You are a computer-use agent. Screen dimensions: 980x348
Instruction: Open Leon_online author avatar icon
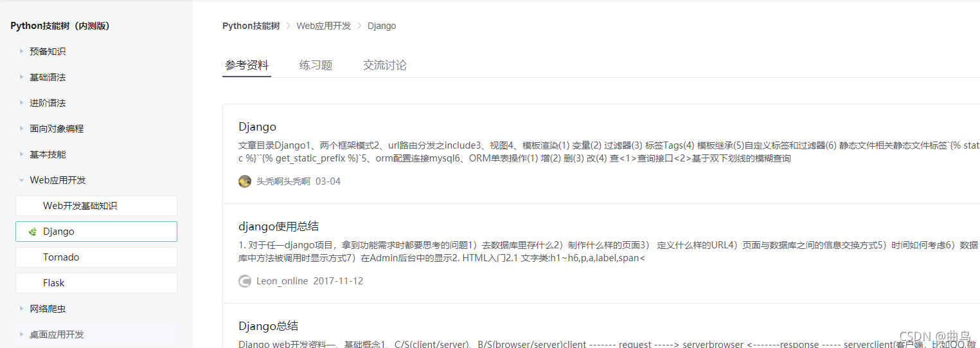[245, 281]
